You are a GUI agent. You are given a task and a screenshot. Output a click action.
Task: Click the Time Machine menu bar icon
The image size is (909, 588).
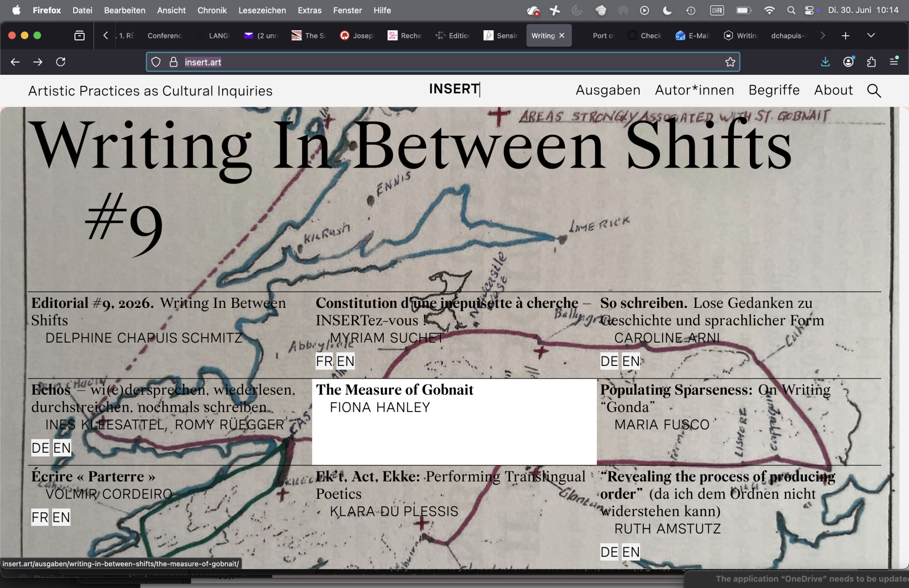point(691,10)
